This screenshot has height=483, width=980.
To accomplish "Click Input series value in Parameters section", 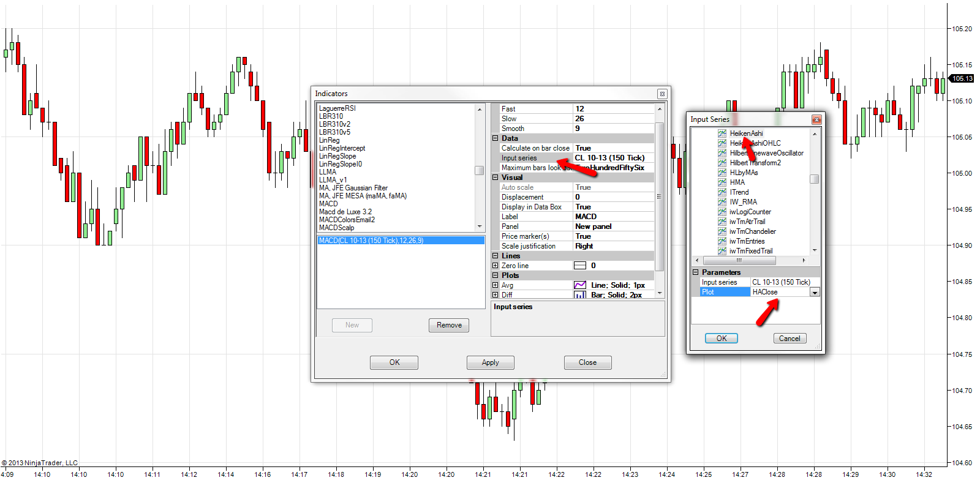I will click(785, 282).
